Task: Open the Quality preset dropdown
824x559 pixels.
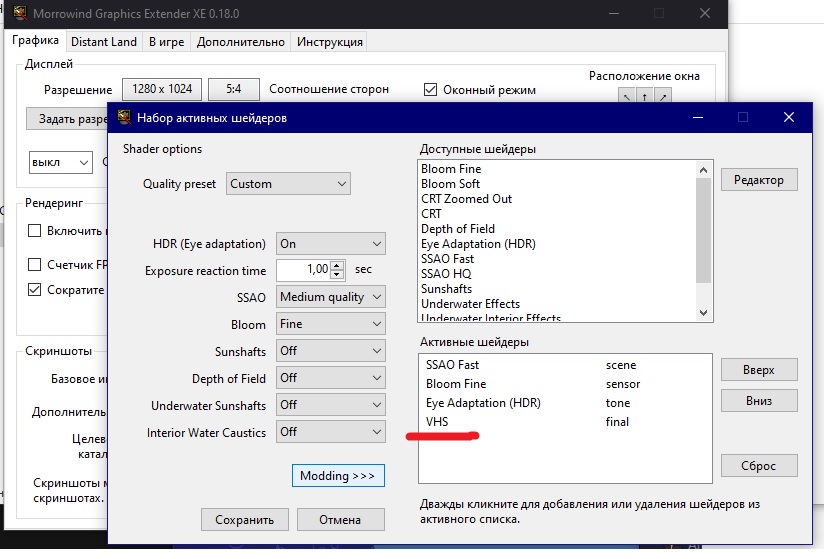Action: coord(289,184)
